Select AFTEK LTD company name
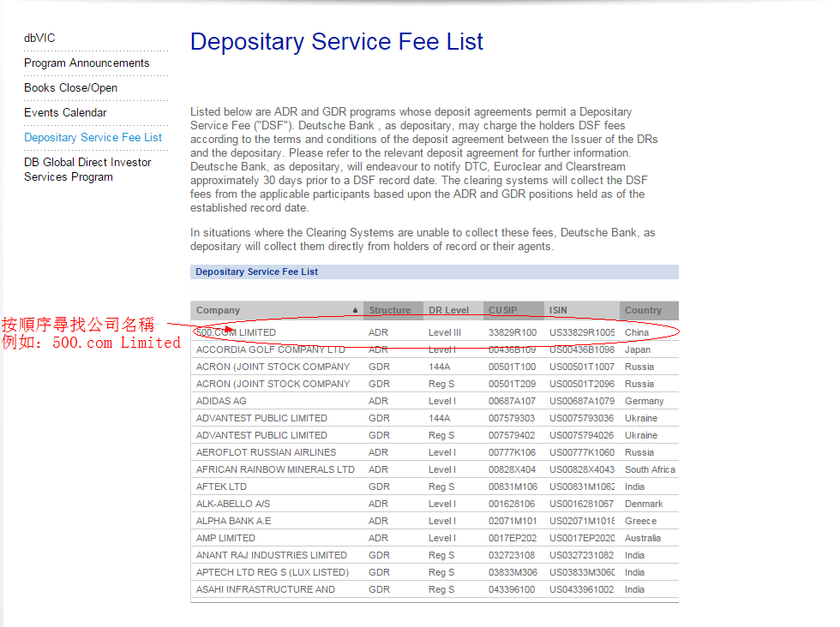Viewport: 840px width, 627px height. [x=221, y=487]
